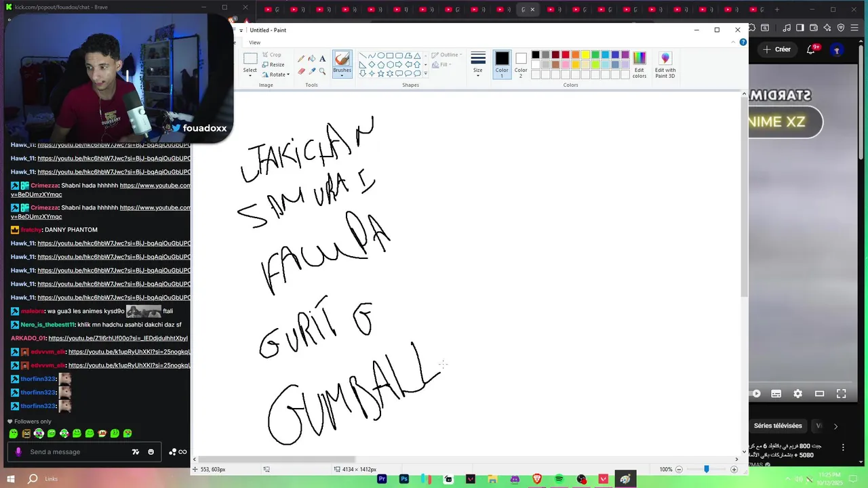
Task: Toggle fullscreen in YouTube player
Action: point(842,393)
